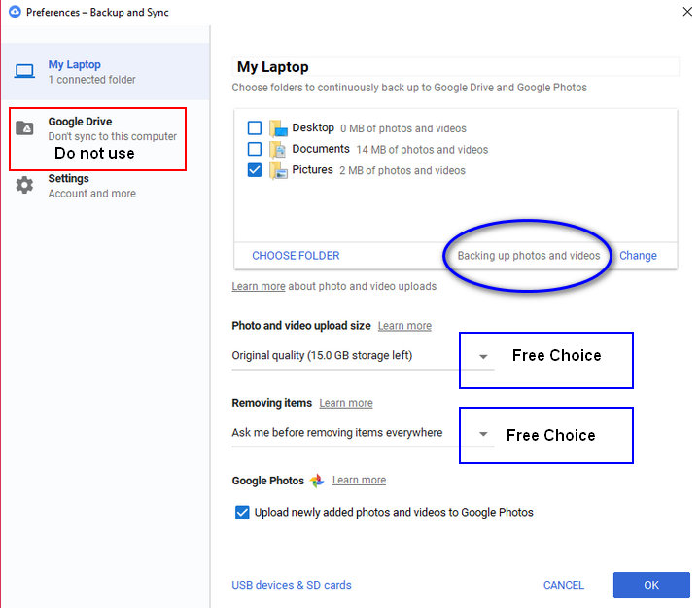This screenshot has width=700, height=608.
Task: Select My Laptop in the sidebar
Action: pyautogui.click(x=106, y=71)
